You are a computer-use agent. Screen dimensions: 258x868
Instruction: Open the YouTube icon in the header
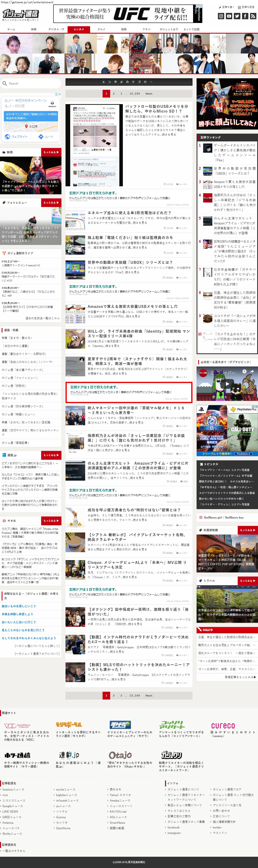[229, 16]
